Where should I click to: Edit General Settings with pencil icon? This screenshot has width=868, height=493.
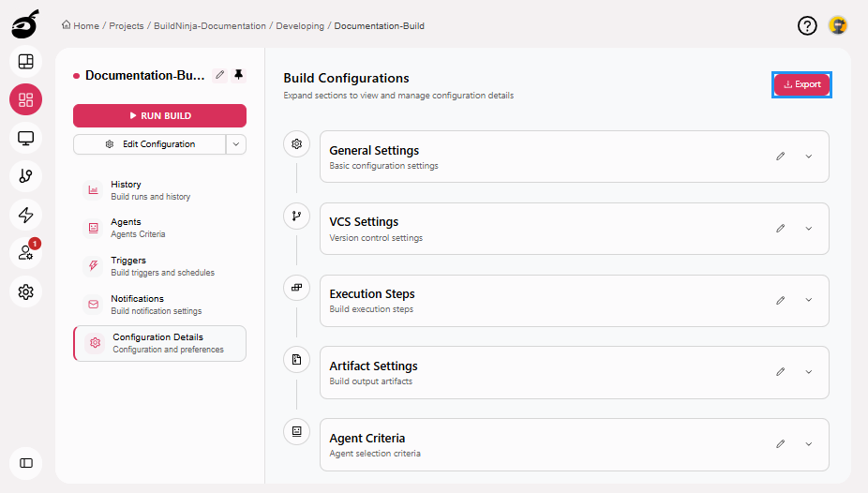tap(781, 156)
